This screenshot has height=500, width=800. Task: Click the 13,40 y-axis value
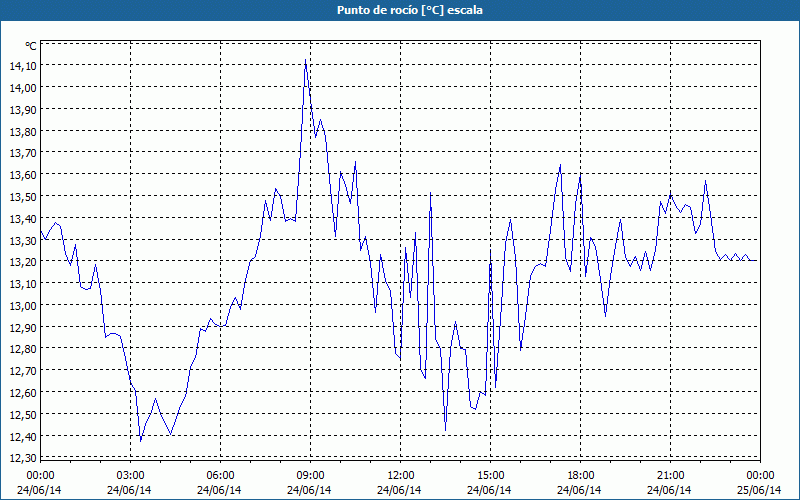pos(23,219)
